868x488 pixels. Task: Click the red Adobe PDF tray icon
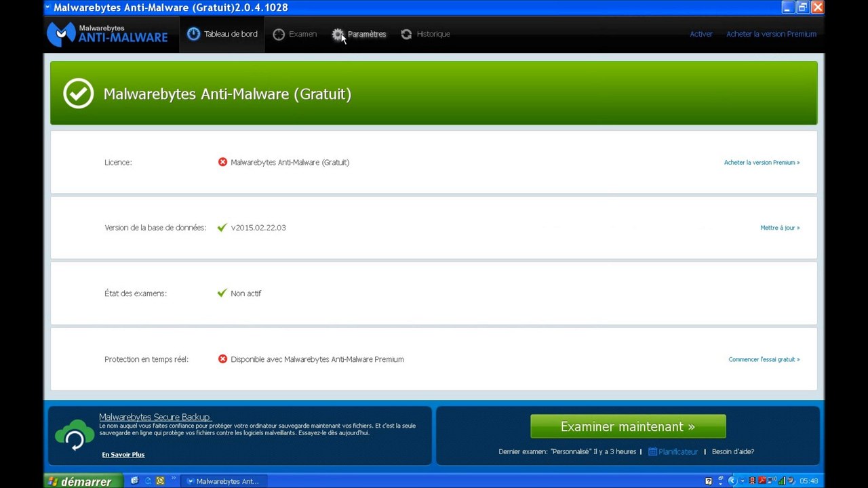tap(762, 481)
